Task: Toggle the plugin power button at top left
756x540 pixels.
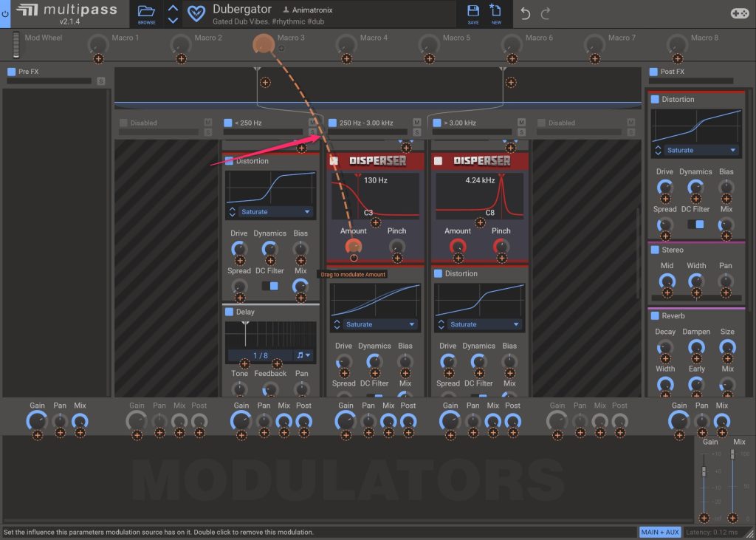Action: [x=6, y=13]
